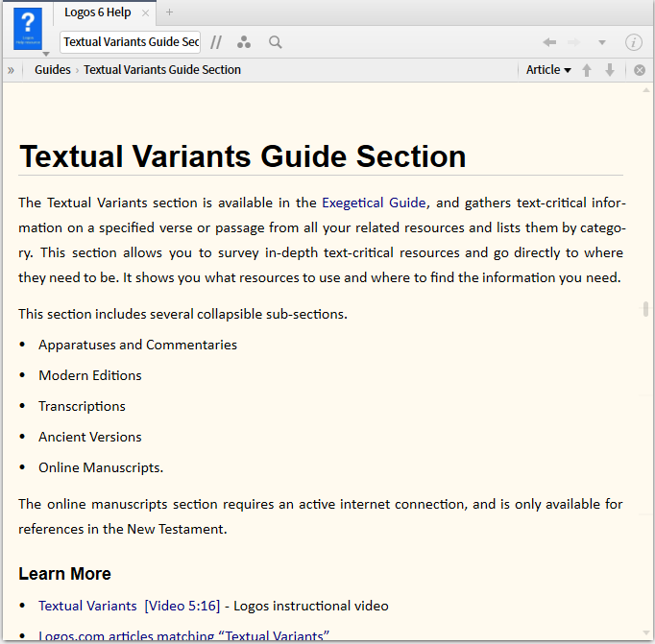655x644 pixels.
Task: Open panel menu arrow below Help icon
Action: [46, 54]
